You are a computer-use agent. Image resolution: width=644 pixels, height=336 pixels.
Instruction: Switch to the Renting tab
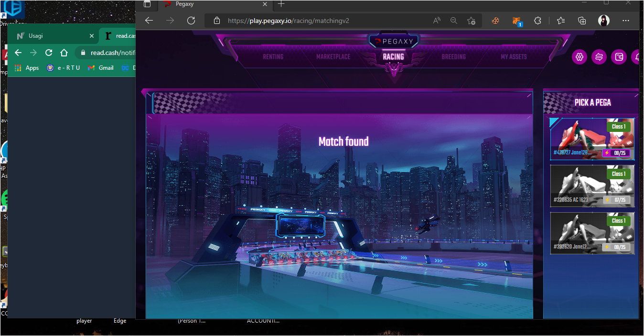273,57
